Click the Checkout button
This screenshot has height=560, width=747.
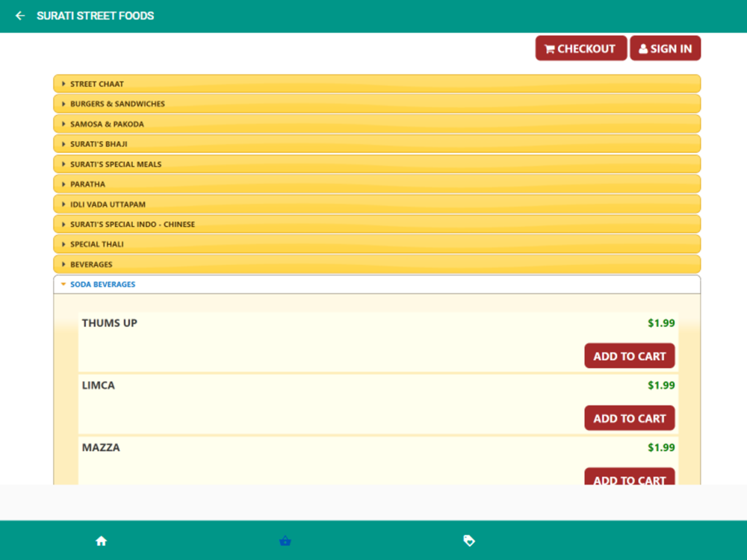pyautogui.click(x=580, y=48)
